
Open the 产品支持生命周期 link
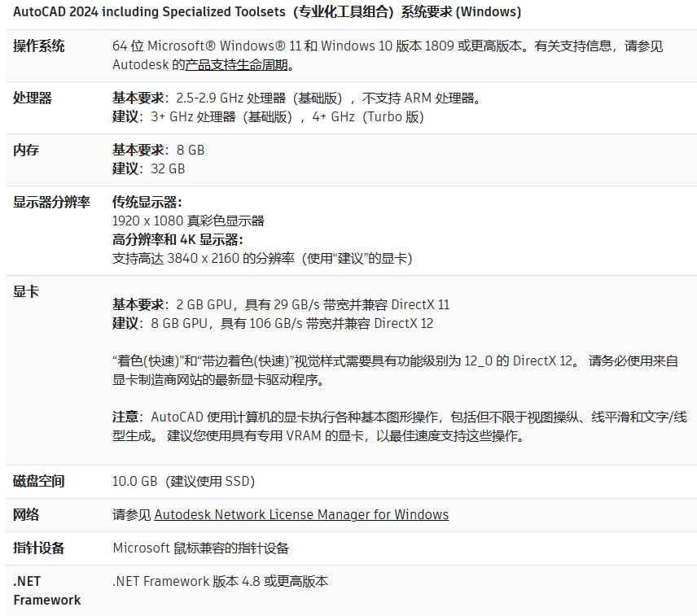pyautogui.click(x=239, y=65)
